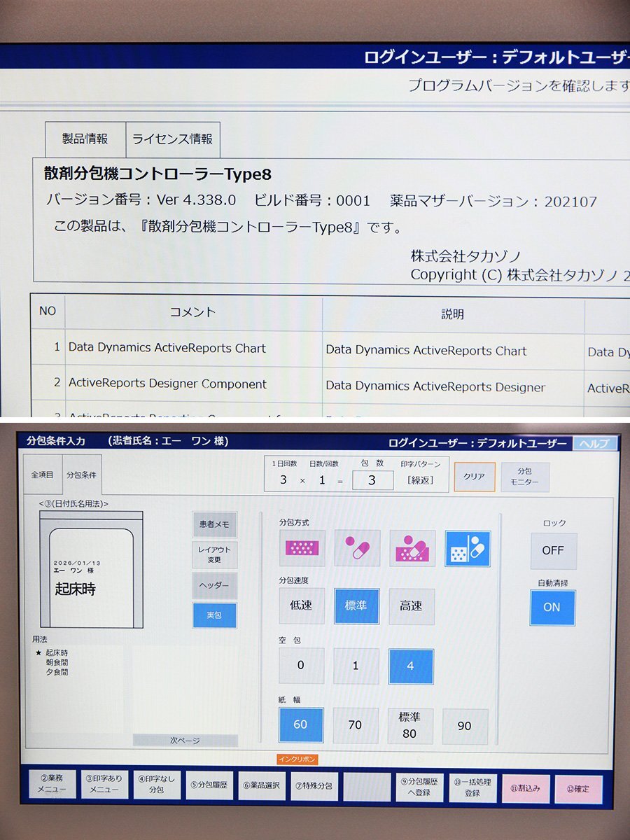Viewport: 630px width, 840px height.
Task: Select 朝食間 in the usage list
Action: [57, 662]
